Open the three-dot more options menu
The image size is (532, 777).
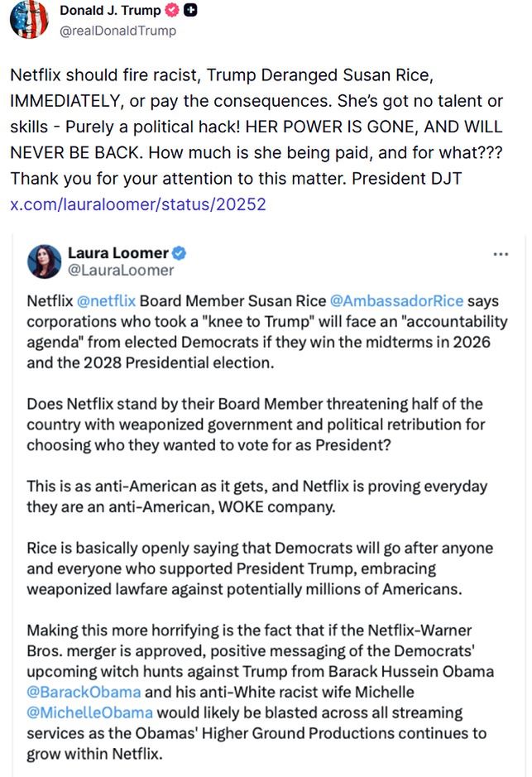[501, 253]
